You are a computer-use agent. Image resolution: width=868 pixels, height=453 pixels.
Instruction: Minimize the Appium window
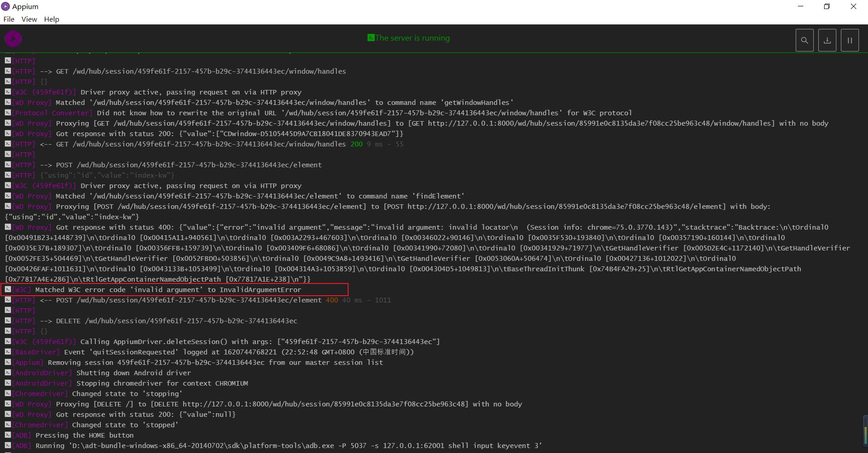[x=801, y=6]
